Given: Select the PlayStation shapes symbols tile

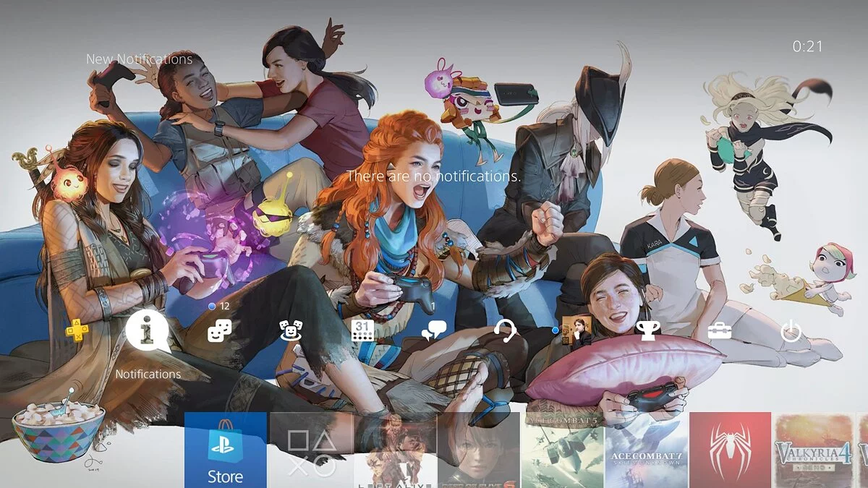Looking at the screenshot, I should coord(312,450).
